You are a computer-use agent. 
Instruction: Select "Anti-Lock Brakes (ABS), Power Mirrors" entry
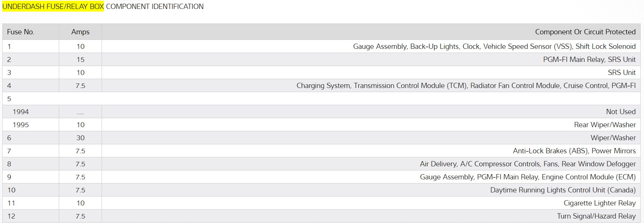coord(574,151)
